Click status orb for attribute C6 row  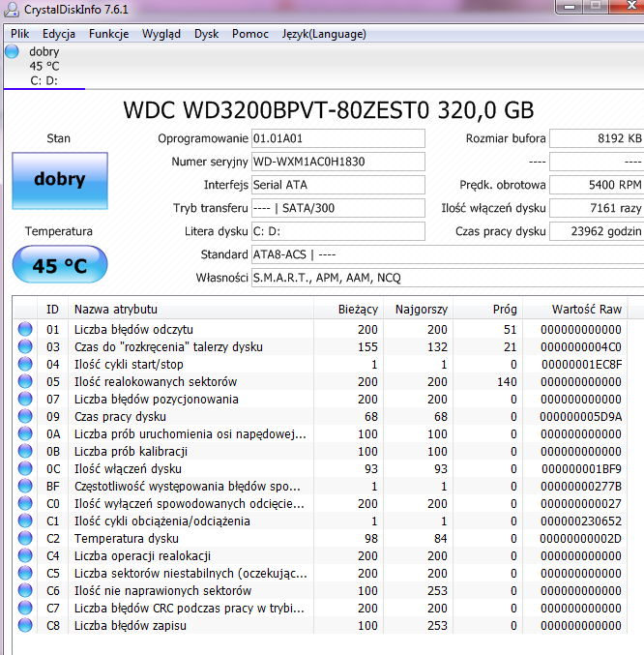[25, 591]
